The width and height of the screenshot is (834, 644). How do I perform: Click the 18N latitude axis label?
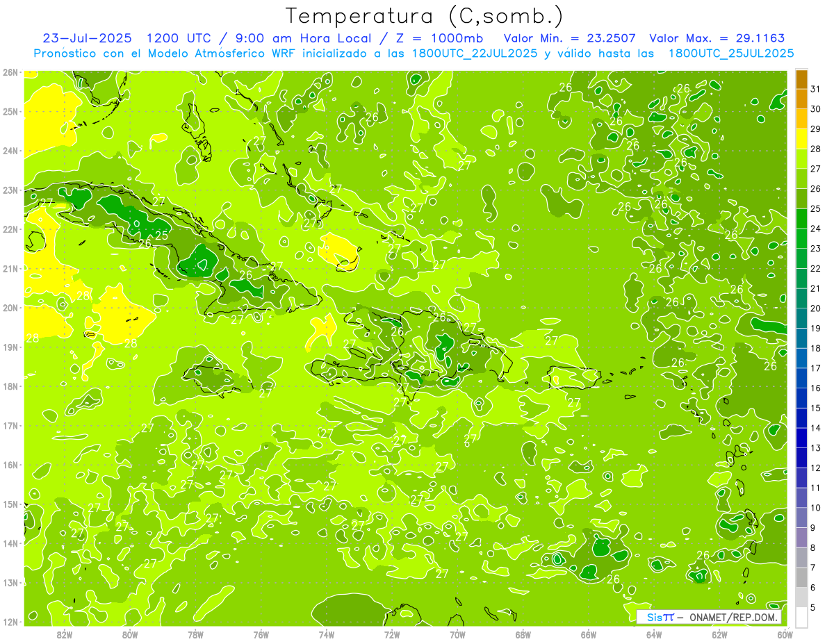pos(10,386)
